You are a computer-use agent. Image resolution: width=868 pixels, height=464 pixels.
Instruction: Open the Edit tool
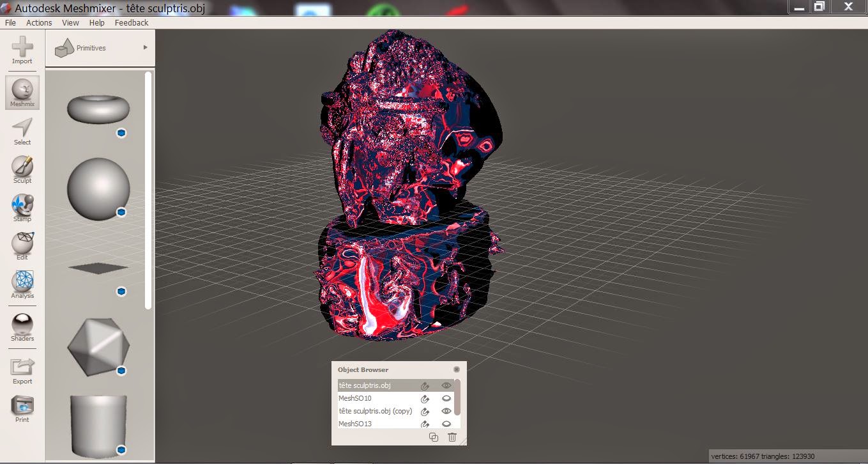[22, 247]
